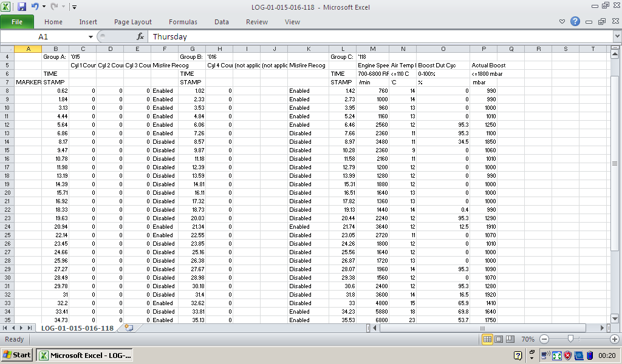This screenshot has height=364, width=622.
Task: Expand the Name Box dropdown arrow
Action: pyautogui.click(x=91, y=37)
